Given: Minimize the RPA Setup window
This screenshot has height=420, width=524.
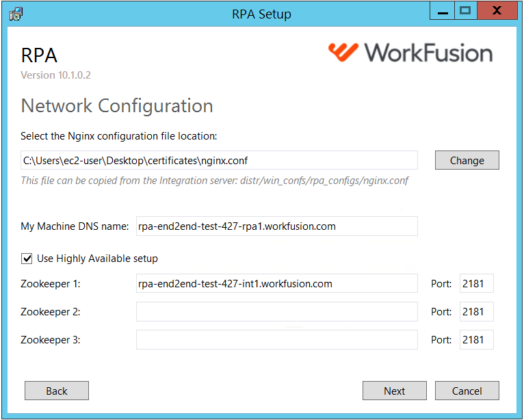Looking at the screenshot, I should (x=443, y=12).
